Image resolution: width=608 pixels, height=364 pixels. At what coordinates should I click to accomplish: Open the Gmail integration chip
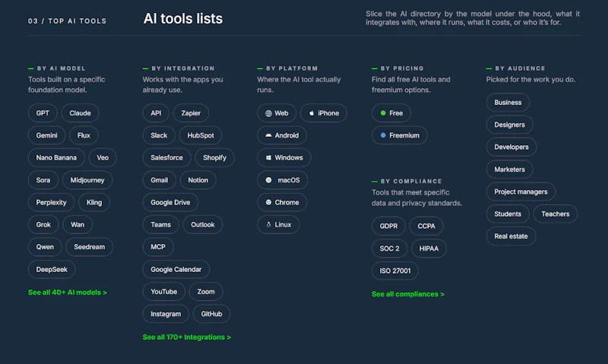[x=160, y=180]
